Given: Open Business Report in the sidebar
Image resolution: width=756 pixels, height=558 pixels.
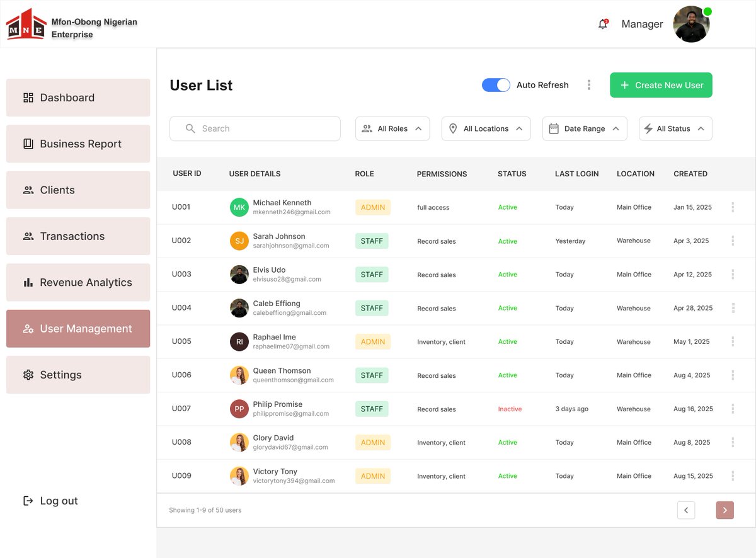Looking at the screenshot, I should pyautogui.click(x=78, y=144).
